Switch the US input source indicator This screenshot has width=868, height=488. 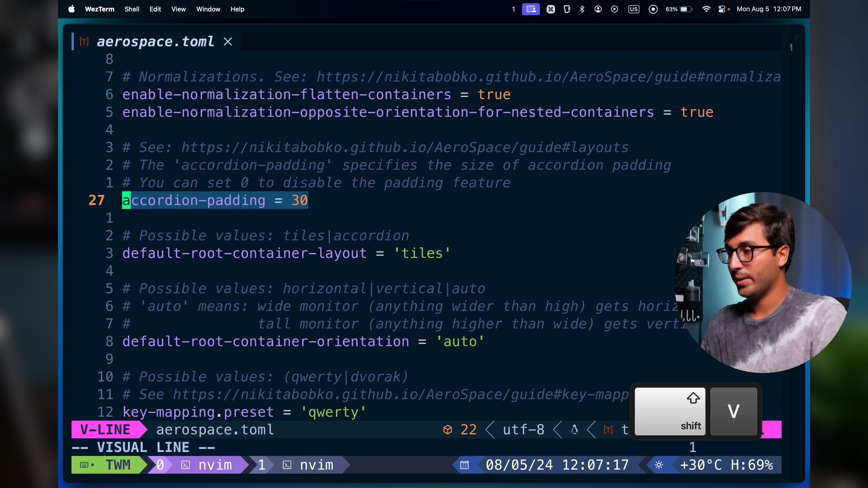click(633, 9)
